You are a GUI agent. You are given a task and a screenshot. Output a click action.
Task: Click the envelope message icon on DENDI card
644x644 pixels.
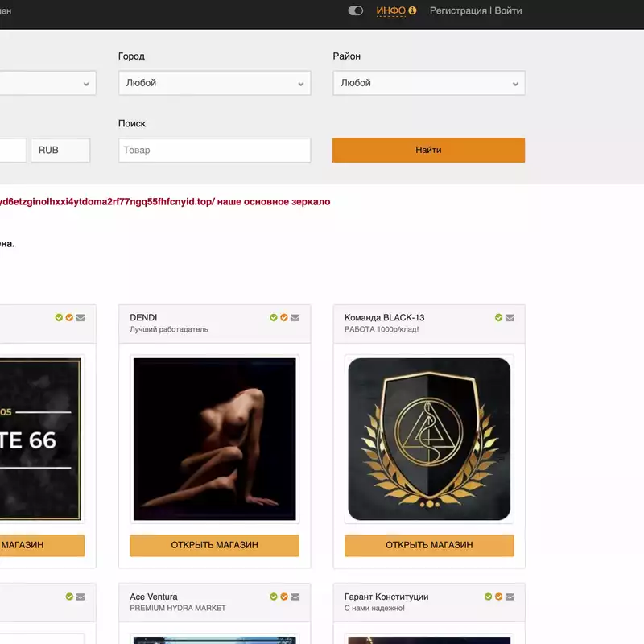(295, 318)
